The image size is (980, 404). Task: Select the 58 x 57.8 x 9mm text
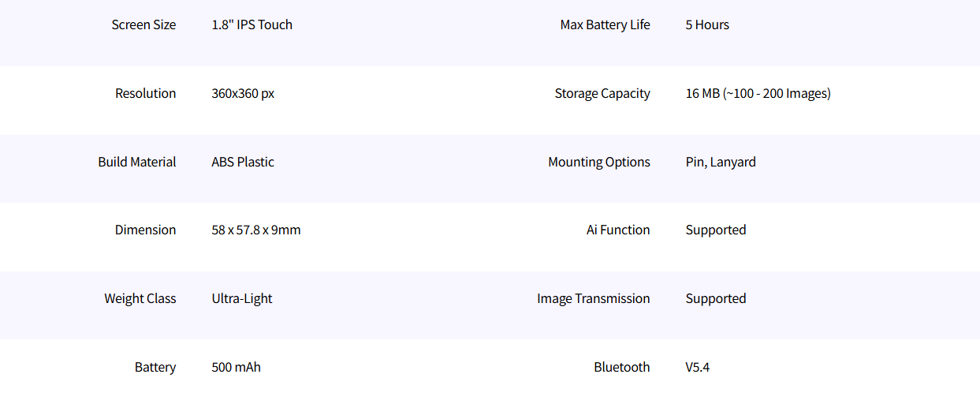tap(255, 230)
